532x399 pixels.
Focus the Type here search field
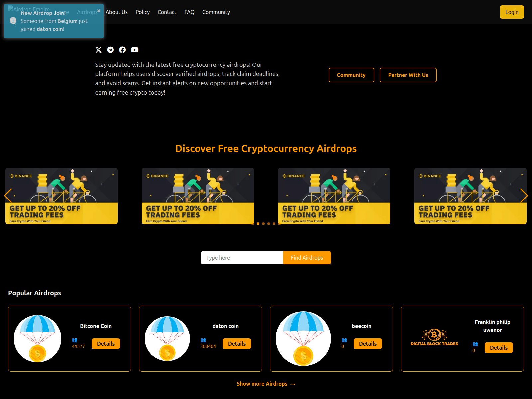[x=242, y=258]
